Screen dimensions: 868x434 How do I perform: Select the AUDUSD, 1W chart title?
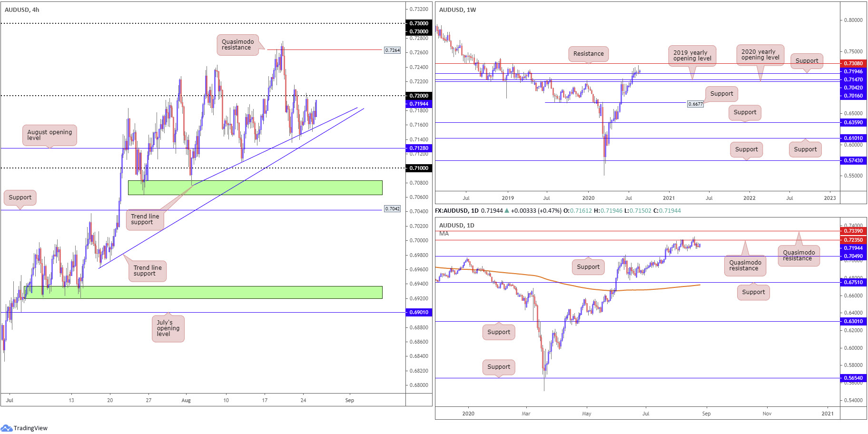coord(457,10)
